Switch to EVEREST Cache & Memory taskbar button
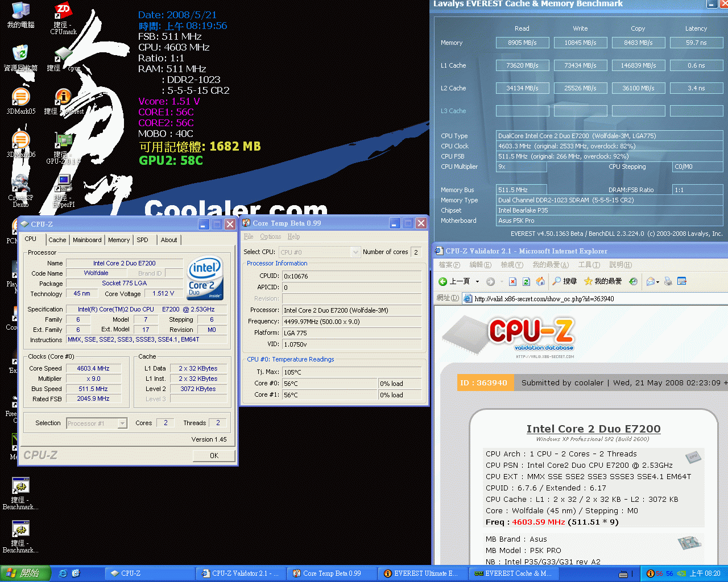Image resolution: width=728 pixels, height=582 pixels. click(x=514, y=573)
